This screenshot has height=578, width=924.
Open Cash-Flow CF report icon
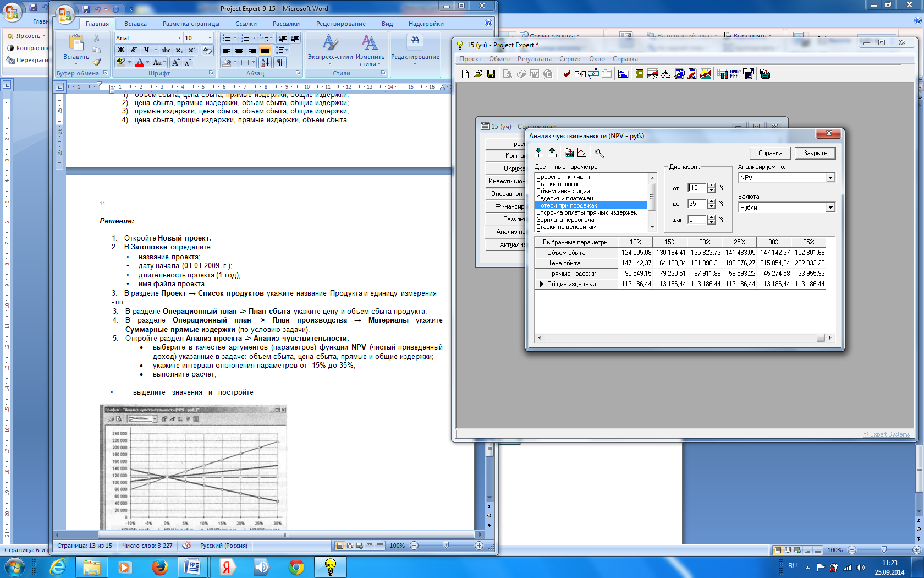click(x=653, y=74)
